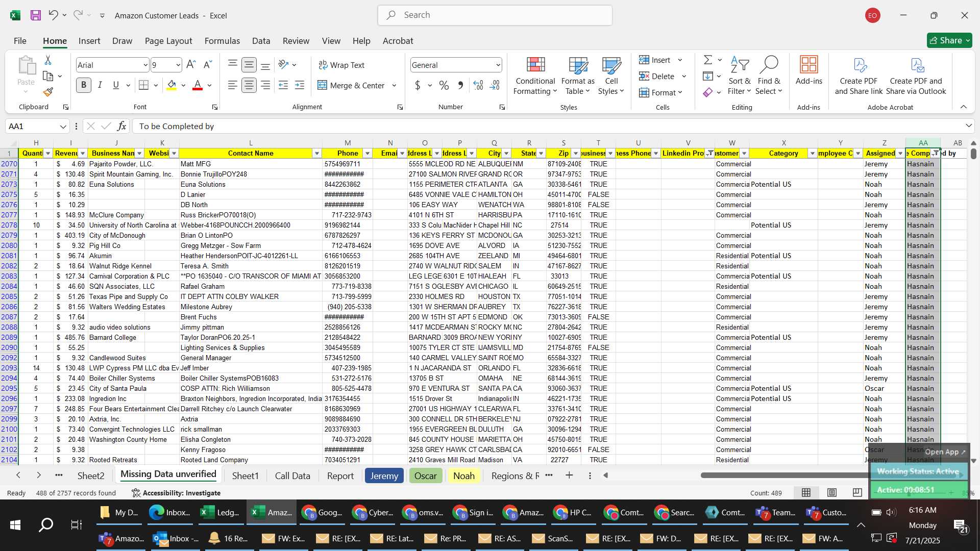This screenshot has width=980, height=551.
Task: Click the horizontal scrollbar thumb
Action: 786,475
